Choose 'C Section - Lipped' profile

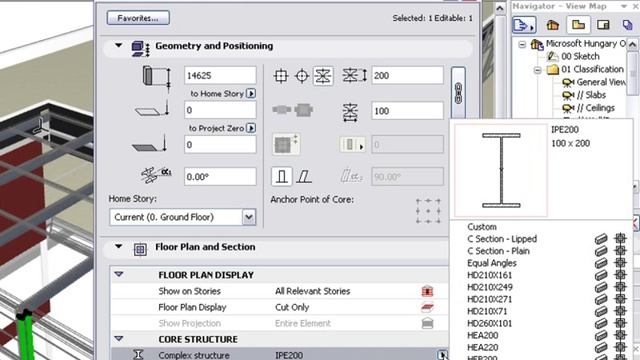[502, 239]
